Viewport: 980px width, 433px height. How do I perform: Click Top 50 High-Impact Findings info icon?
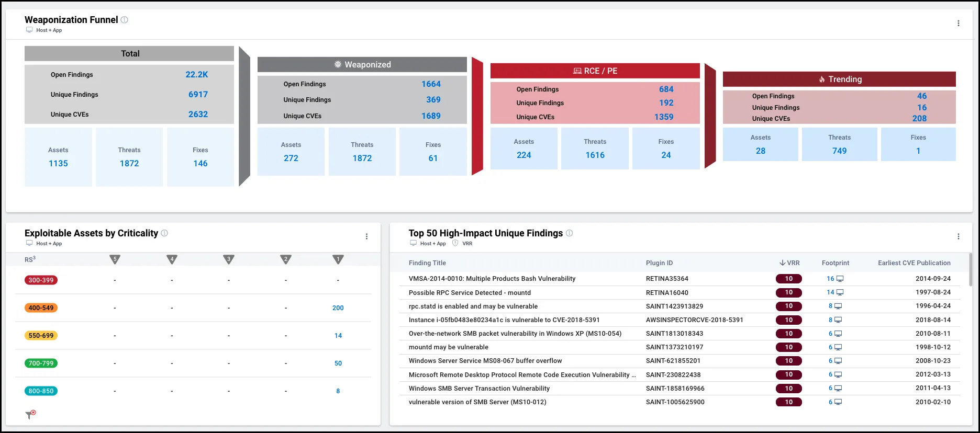[x=570, y=233]
